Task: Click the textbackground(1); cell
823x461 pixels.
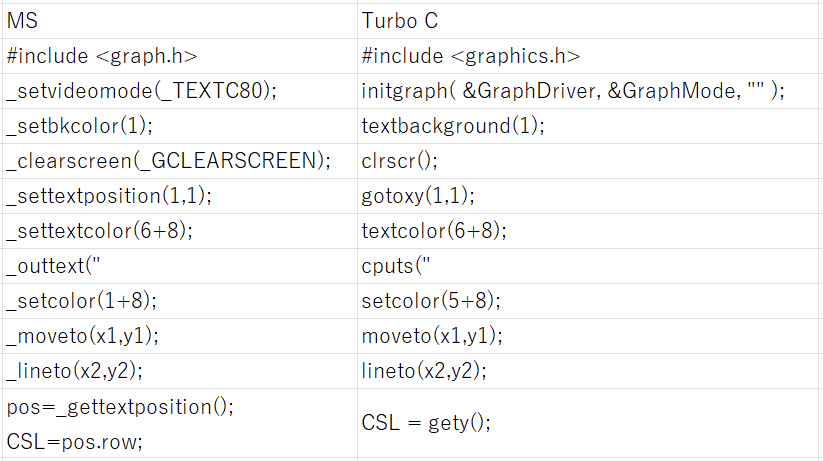Action: (588, 126)
